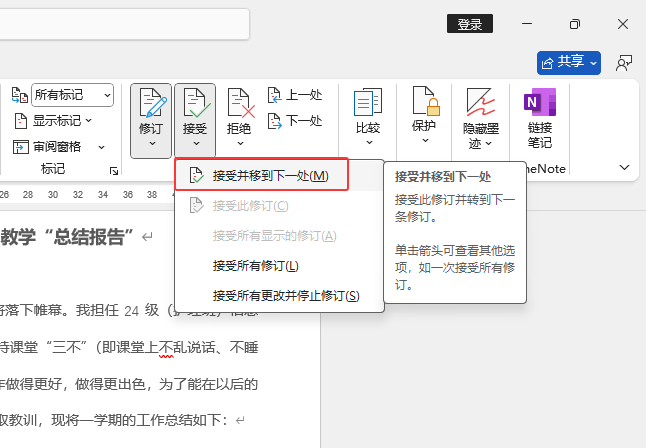The image size is (646, 448).
Task: Open the comments person icon near 共享
Action: 624,63
